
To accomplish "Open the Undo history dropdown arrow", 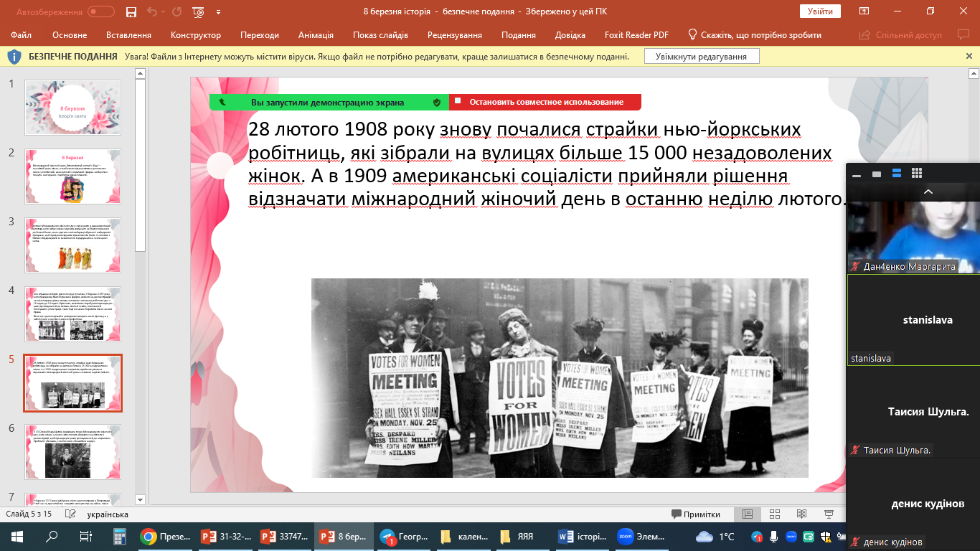I will [163, 12].
